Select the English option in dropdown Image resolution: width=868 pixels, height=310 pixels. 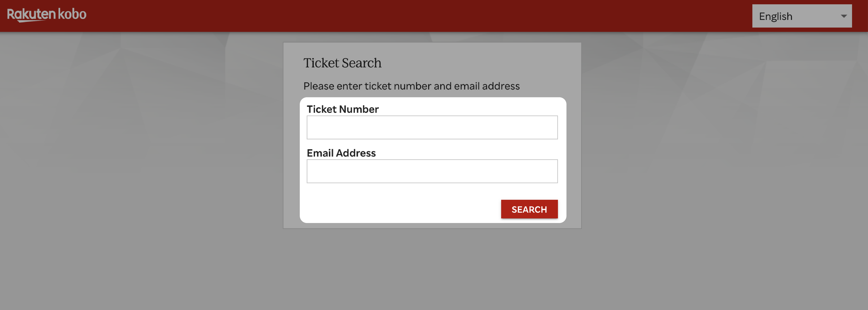pos(802,15)
